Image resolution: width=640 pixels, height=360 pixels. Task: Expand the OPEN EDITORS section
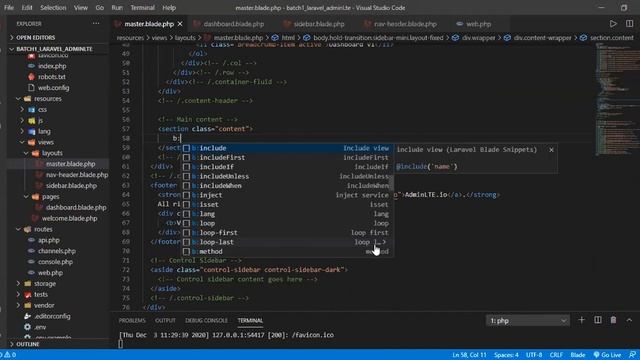(36, 38)
